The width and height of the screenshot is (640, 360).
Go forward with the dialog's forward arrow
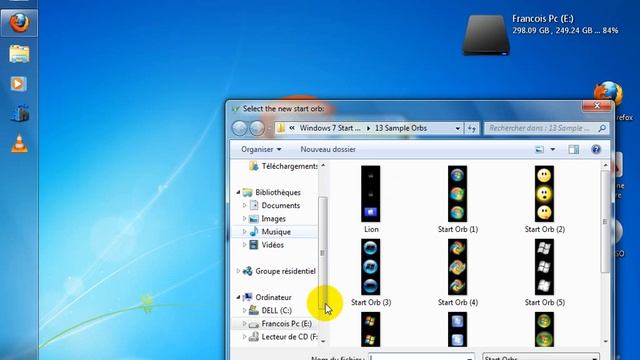tap(257, 128)
